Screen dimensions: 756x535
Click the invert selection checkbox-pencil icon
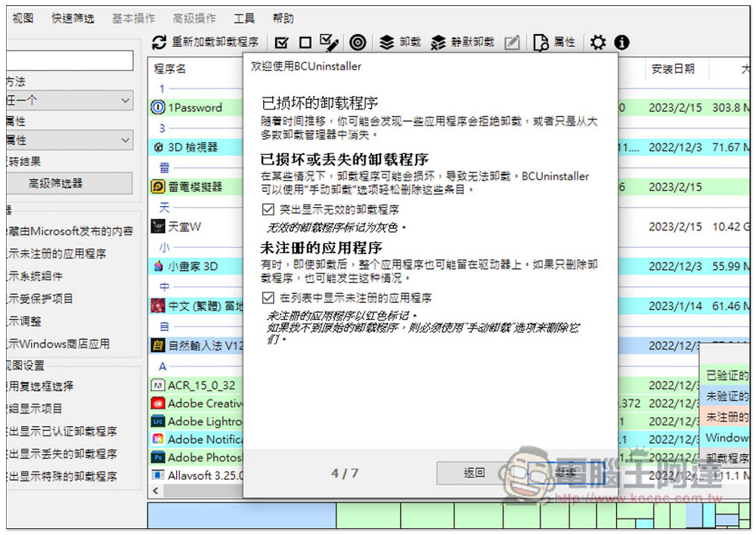point(330,42)
